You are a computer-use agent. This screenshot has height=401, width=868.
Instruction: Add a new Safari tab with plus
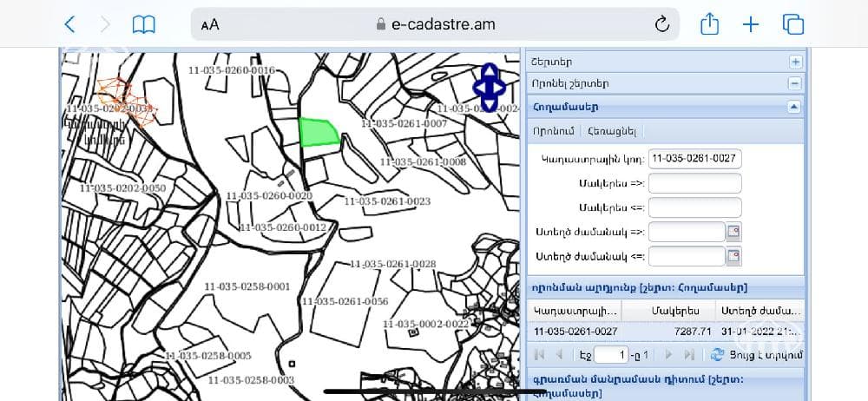pos(751,24)
